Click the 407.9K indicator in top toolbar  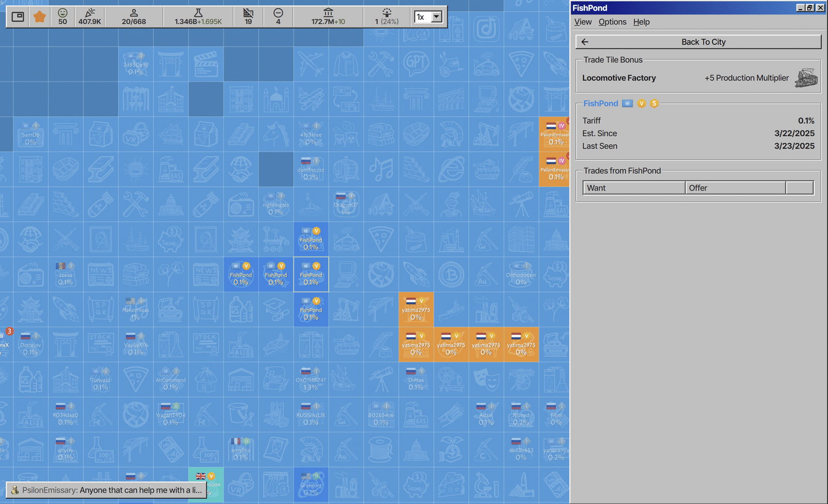[x=90, y=17]
